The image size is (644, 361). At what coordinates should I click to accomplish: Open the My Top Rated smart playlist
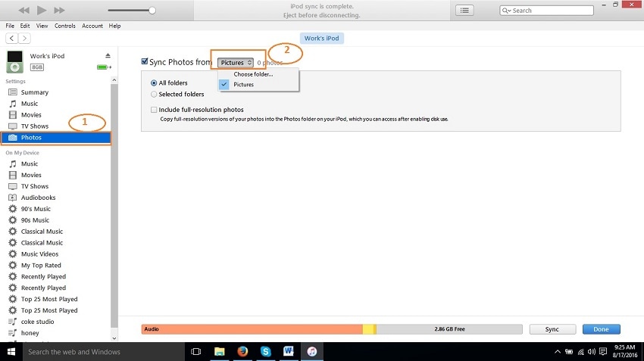tap(41, 266)
